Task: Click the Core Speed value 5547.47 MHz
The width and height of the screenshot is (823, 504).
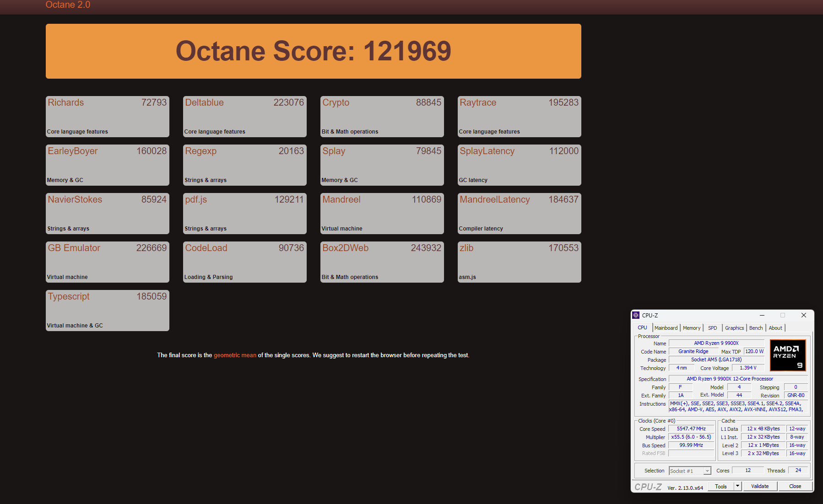Action: click(691, 429)
